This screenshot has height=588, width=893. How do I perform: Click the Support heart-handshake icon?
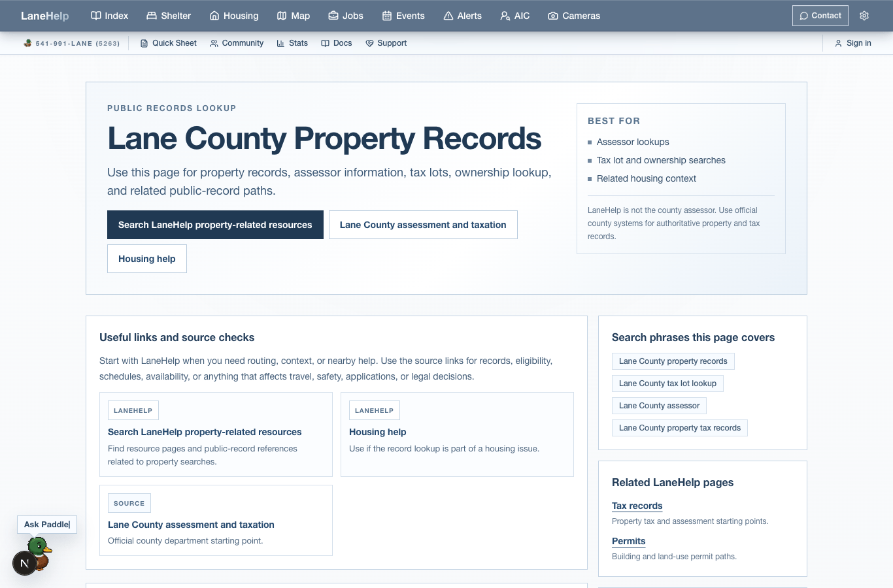point(369,43)
